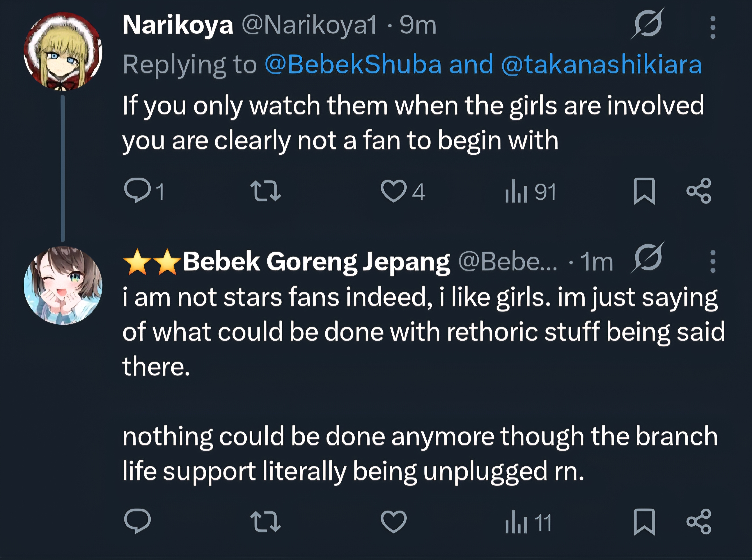Bookmark Narikoya's tweet
This screenshot has height=560, width=752.
click(x=644, y=191)
